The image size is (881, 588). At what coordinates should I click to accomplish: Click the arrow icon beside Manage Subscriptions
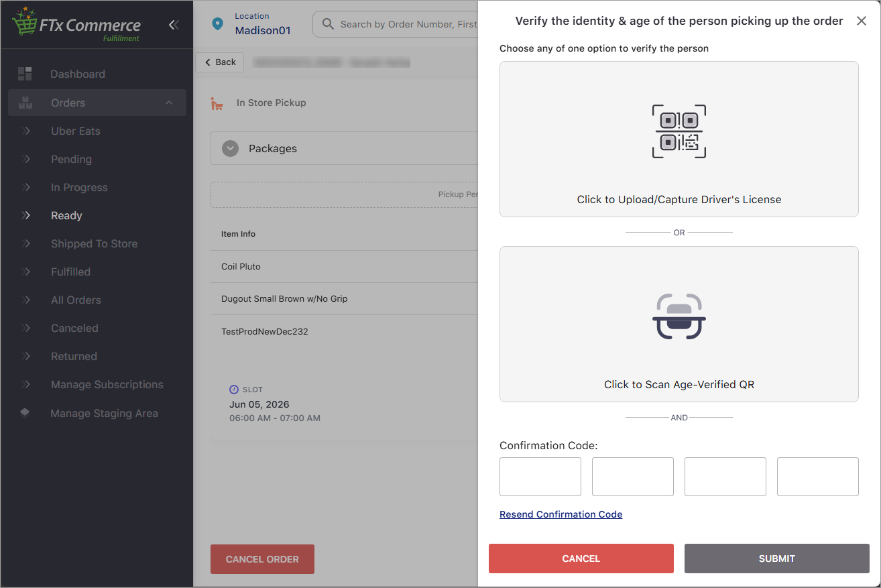coord(26,385)
